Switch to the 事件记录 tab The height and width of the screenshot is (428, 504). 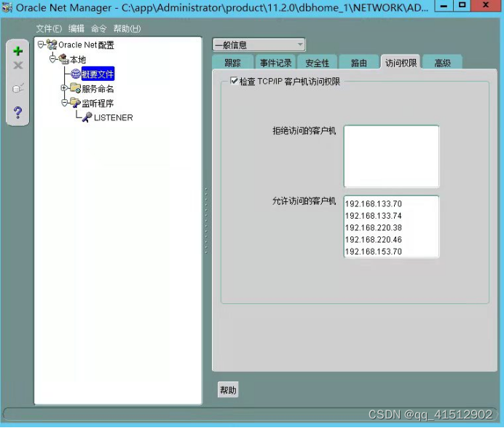(275, 63)
